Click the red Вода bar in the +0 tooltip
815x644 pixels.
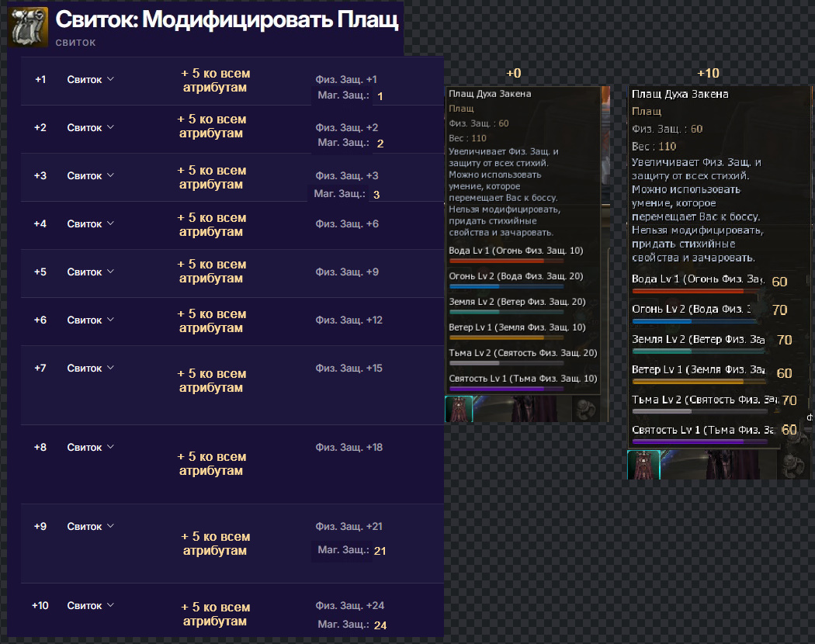click(x=506, y=261)
